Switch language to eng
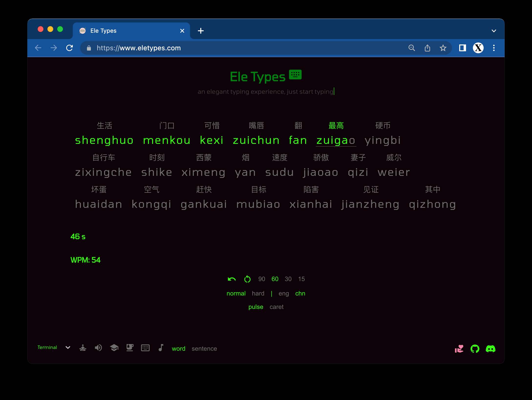 [284, 294]
